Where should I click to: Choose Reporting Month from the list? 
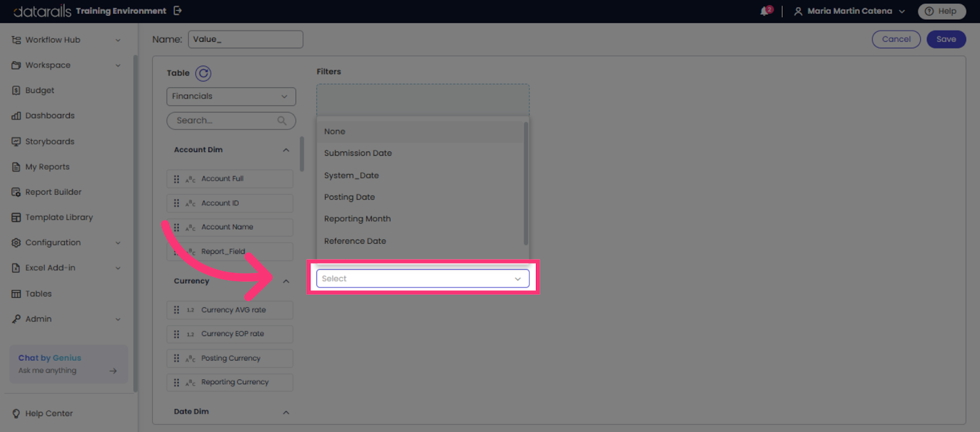pyautogui.click(x=420, y=219)
